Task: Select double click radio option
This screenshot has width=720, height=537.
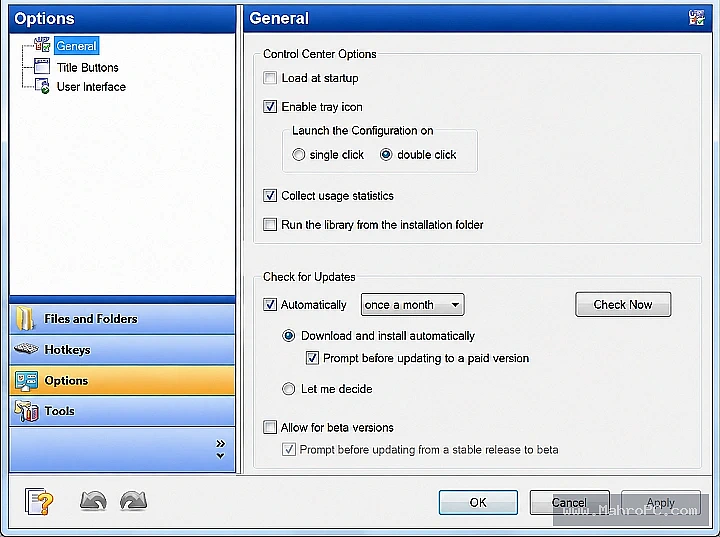Action: 386,154
